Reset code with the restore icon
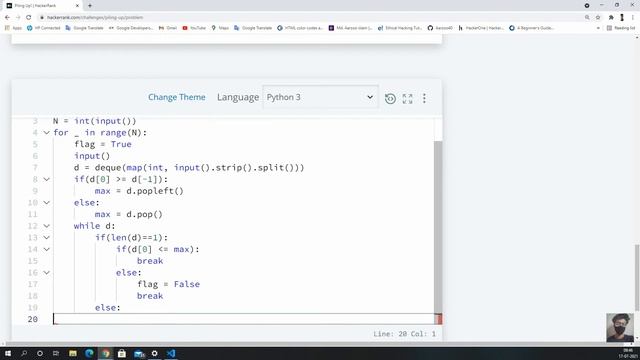Viewport: 640px width, 360px height. coord(390,98)
